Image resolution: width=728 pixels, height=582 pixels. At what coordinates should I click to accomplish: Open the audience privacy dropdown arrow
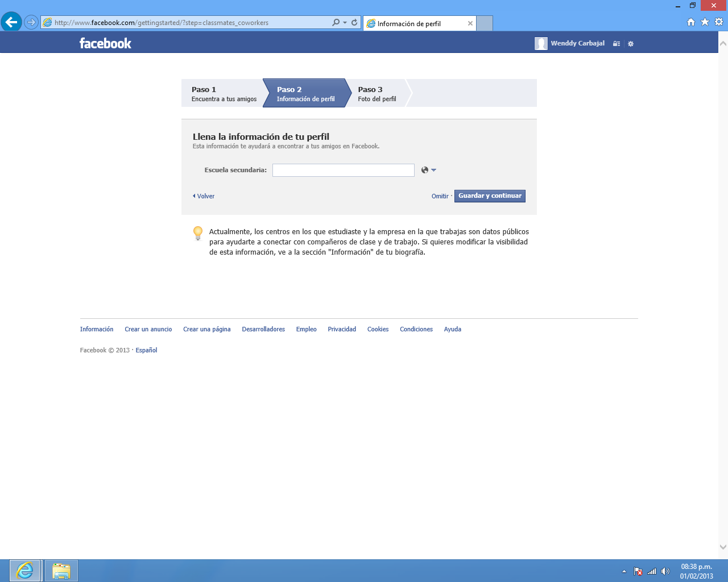[x=433, y=170]
